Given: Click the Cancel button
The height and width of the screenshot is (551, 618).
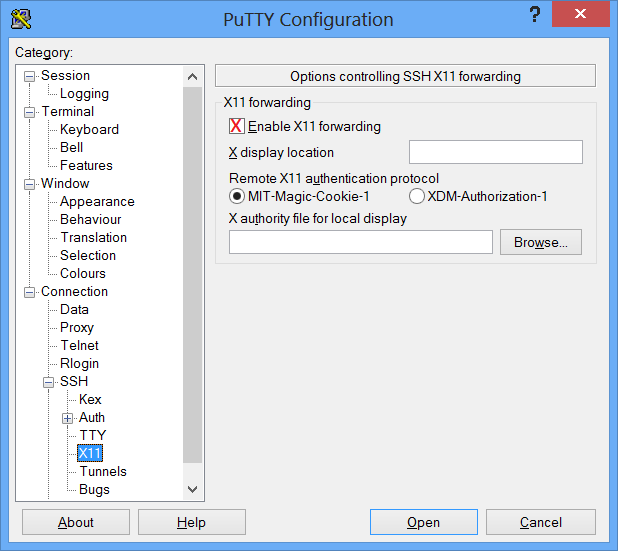Looking at the screenshot, I should click(x=540, y=522).
